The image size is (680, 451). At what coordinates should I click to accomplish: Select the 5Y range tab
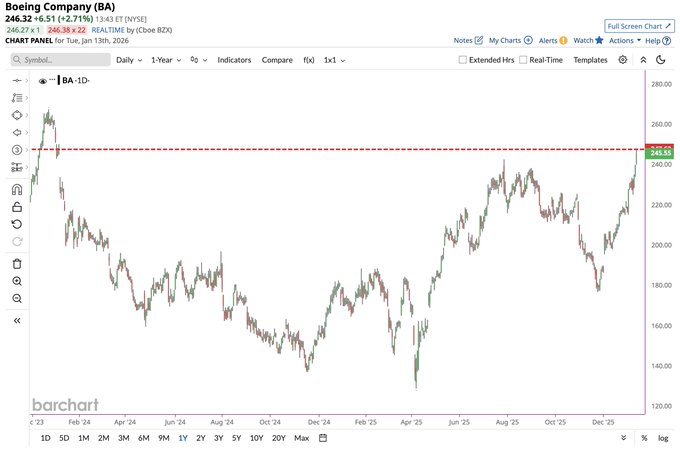(x=236, y=438)
